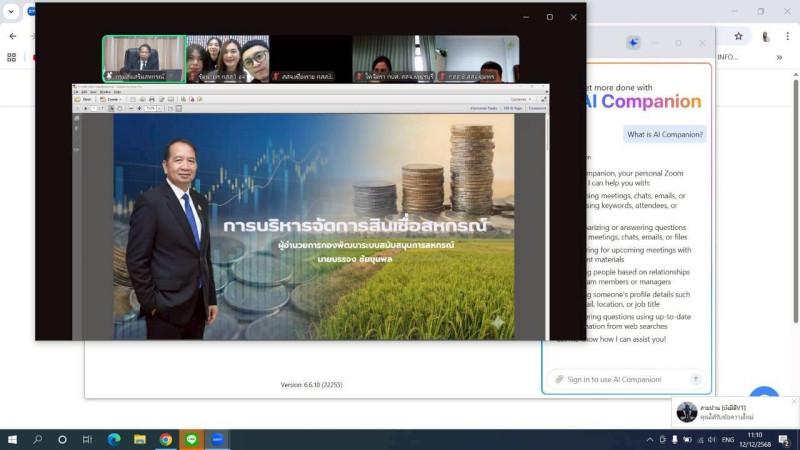Viewport: 800px width, 450px height.
Task: Open the notification center icon
Action: pyautogui.click(x=785, y=439)
